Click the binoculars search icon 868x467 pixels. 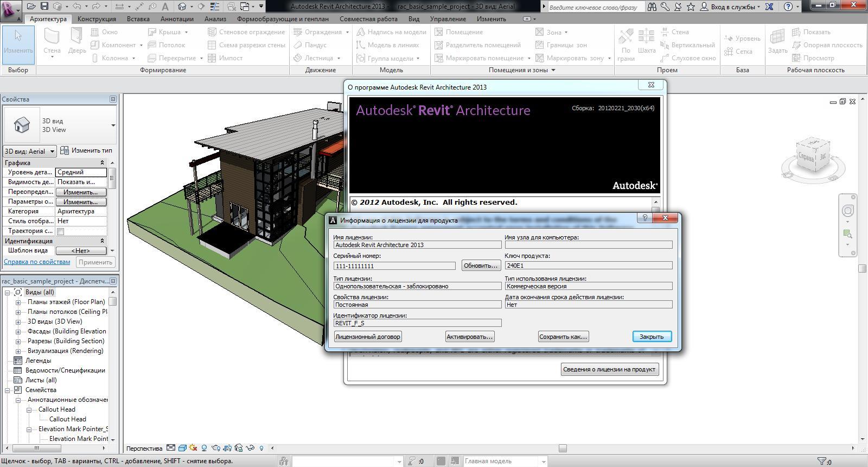[x=652, y=7]
